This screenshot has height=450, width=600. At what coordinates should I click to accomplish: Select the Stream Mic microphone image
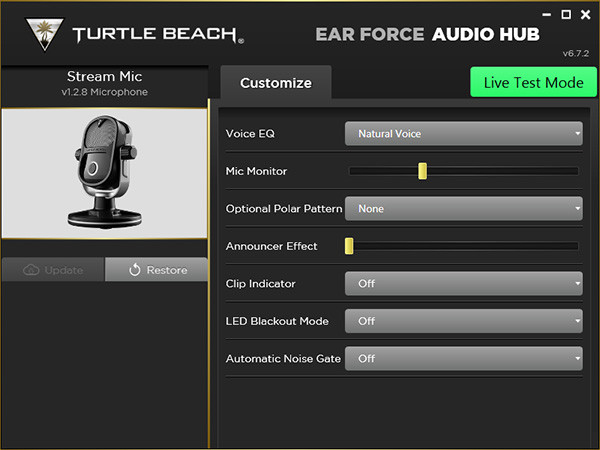click(x=105, y=174)
